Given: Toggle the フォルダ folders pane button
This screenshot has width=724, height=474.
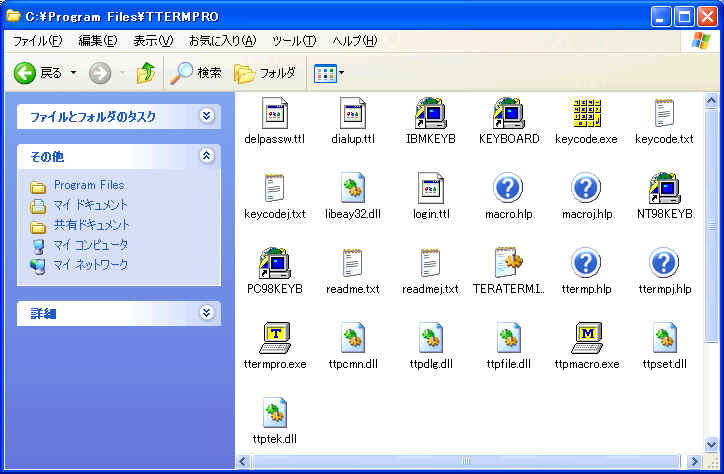Looking at the screenshot, I should [x=265, y=72].
